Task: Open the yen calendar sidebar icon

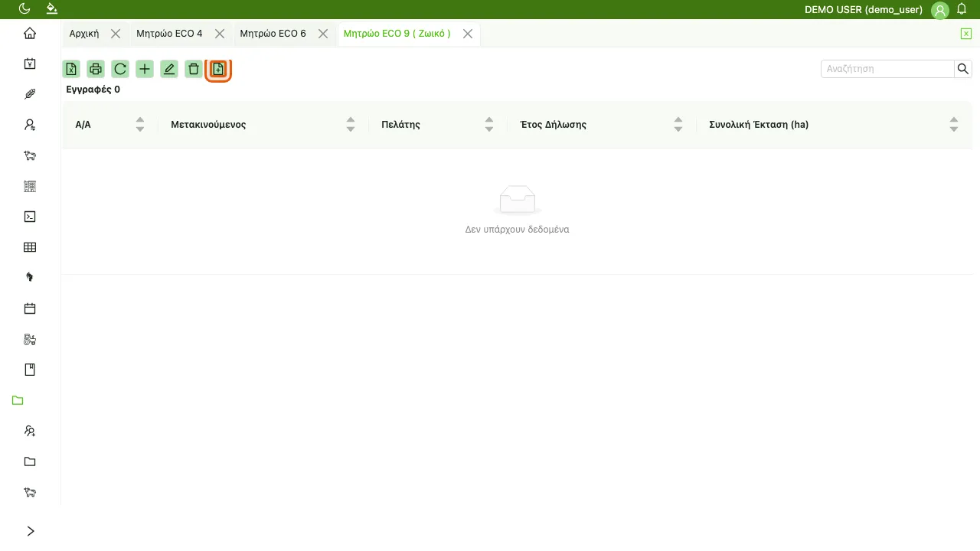Action: pos(30,64)
